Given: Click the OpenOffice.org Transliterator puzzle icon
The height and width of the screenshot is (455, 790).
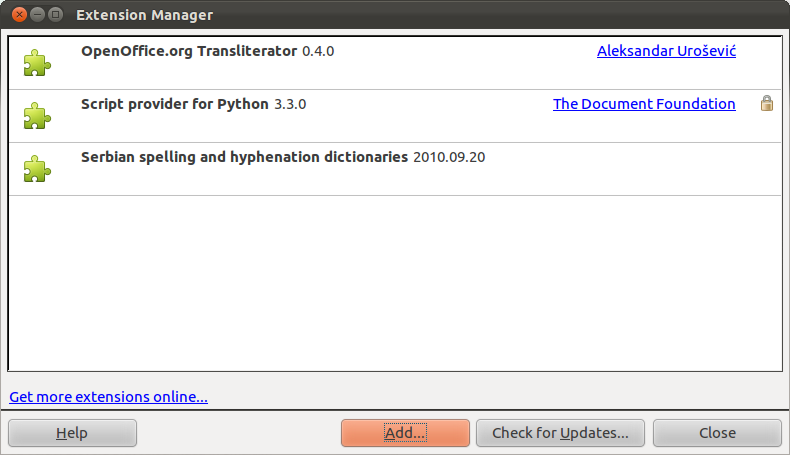Looking at the screenshot, I should tap(37, 63).
